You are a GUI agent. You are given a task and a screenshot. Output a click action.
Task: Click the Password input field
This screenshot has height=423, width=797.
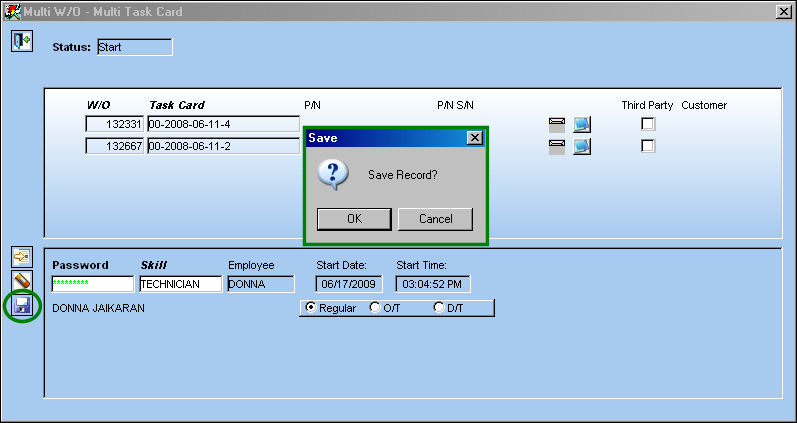[x=93, y=284]
